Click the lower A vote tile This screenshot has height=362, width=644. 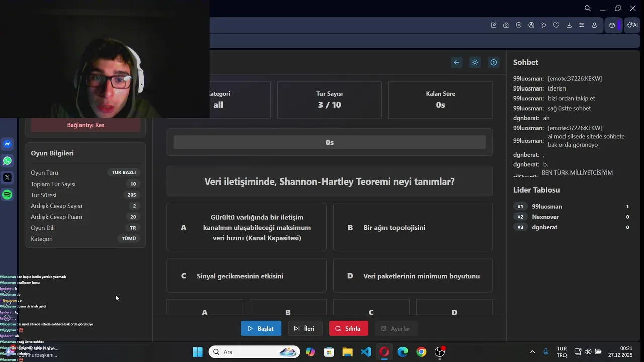[x=204, y=308]
